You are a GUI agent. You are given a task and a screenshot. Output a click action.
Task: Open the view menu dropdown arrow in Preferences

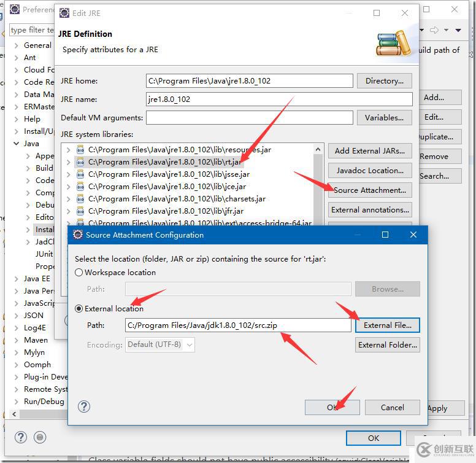pyautogui.click(x=458, y=30)
